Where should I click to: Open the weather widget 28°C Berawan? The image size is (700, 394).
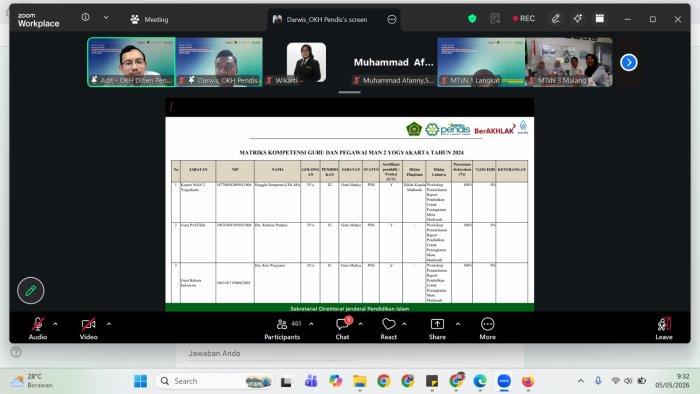[x=31, y=381]
